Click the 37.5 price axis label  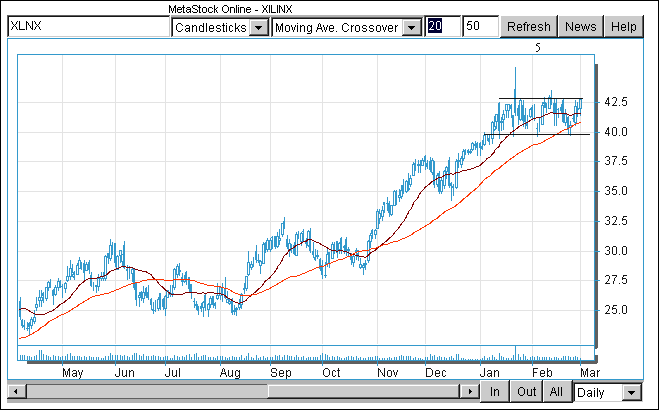(x=615, y=161)
